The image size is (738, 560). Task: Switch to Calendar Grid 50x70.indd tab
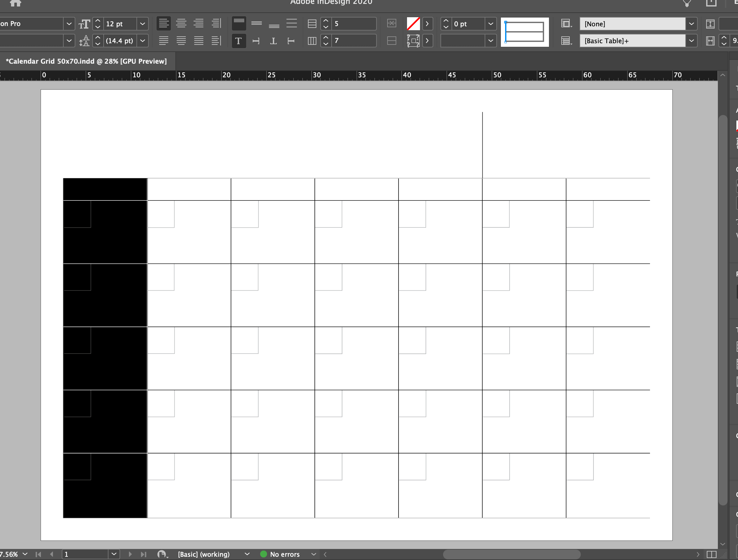[86, 61]
